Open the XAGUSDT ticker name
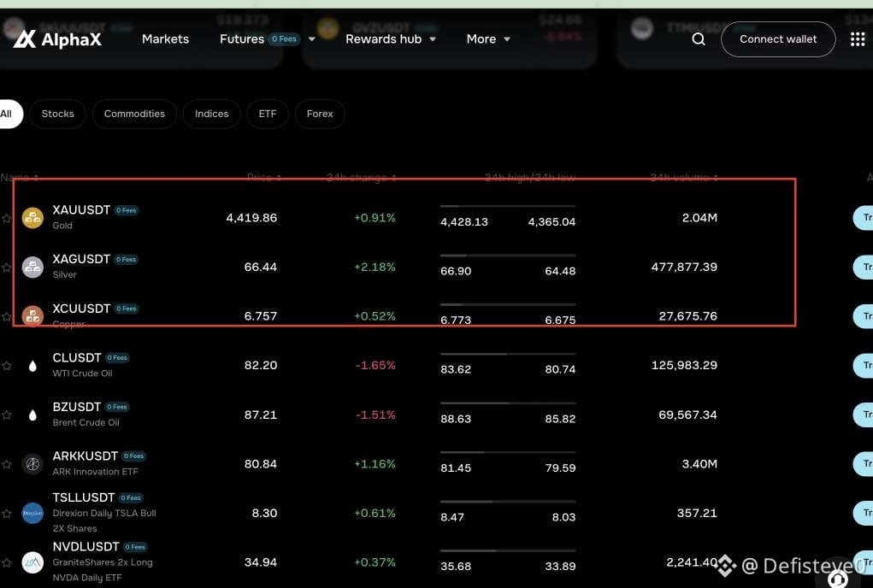This screenshot has height=588, width=873. coord(81,259)
